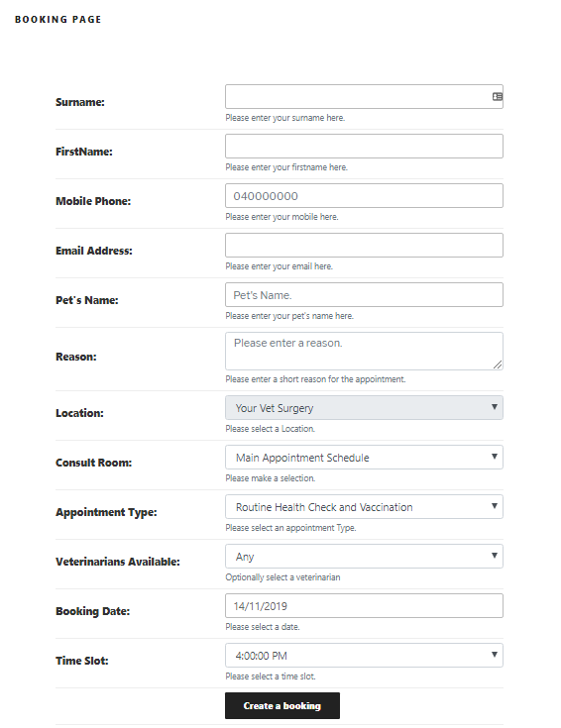Click the Appointment Type dropdown arrow
This screenshot has height=728, width=561.
495,506
